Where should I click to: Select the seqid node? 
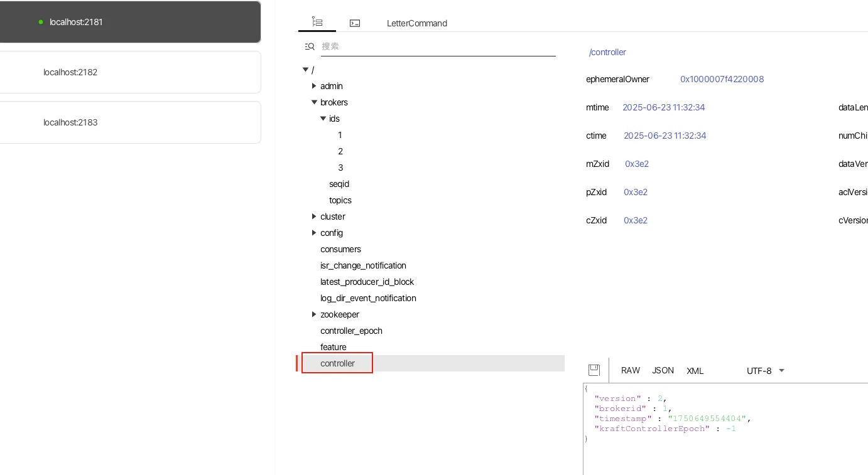[x=339, y=184]
